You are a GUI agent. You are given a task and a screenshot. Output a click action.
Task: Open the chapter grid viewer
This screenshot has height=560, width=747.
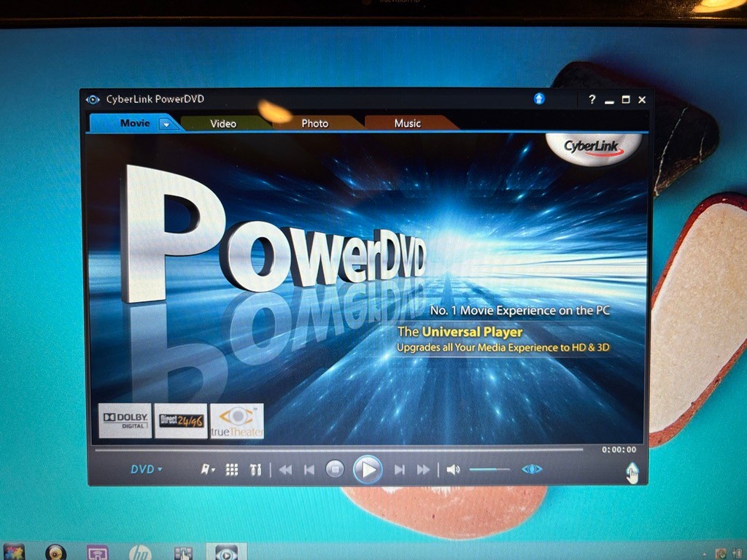click(x=232, y=470)
